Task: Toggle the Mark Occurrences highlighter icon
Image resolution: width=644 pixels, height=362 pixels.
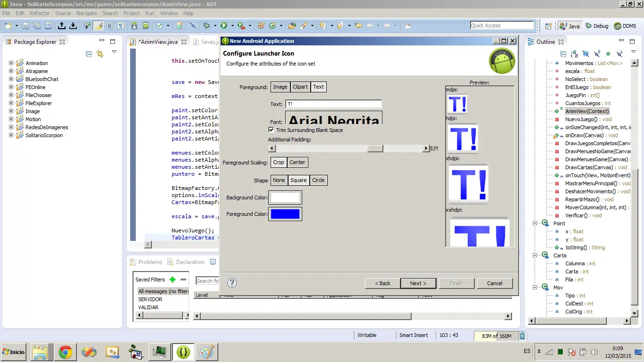Action: point(98,26)
